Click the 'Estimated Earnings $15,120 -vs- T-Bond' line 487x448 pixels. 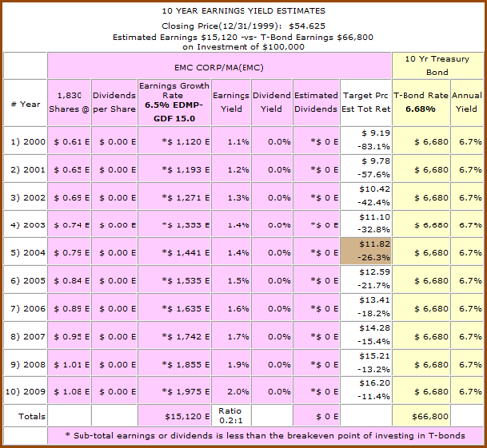(x=243, y=37)
